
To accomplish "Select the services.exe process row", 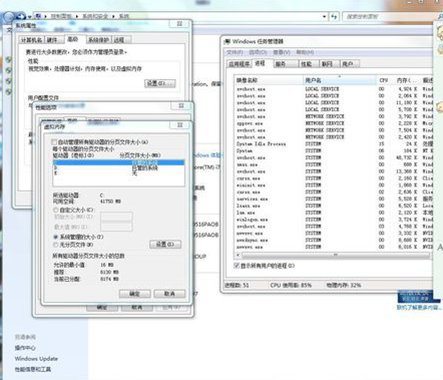I will (333, 199).
